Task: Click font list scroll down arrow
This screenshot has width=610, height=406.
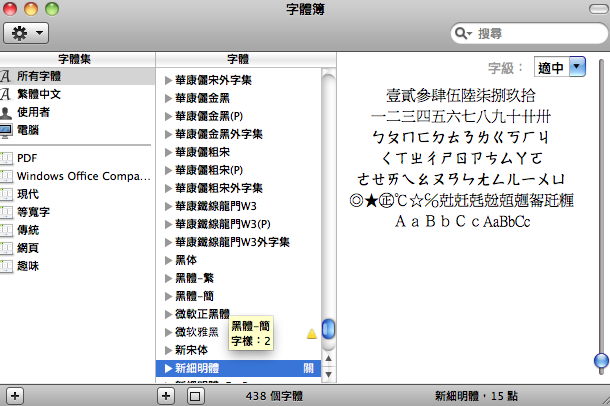Action: pyautogui.click(x=328, y=374)
